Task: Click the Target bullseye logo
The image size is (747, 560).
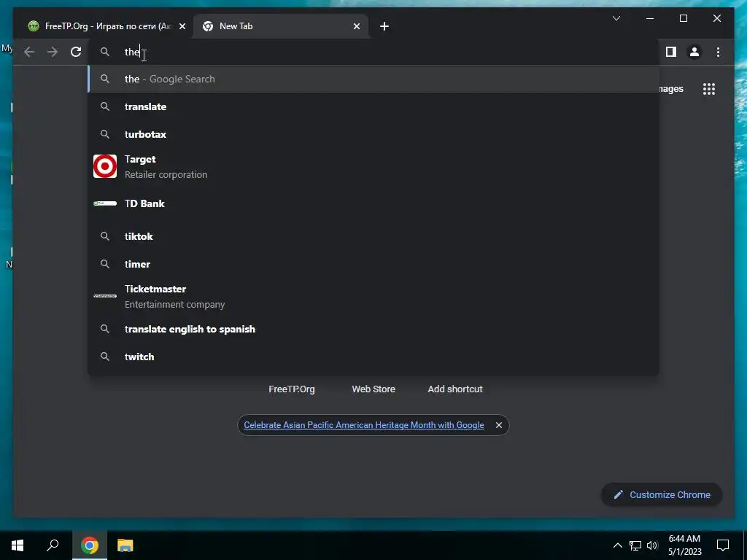Action: click(x=105, y=166)
